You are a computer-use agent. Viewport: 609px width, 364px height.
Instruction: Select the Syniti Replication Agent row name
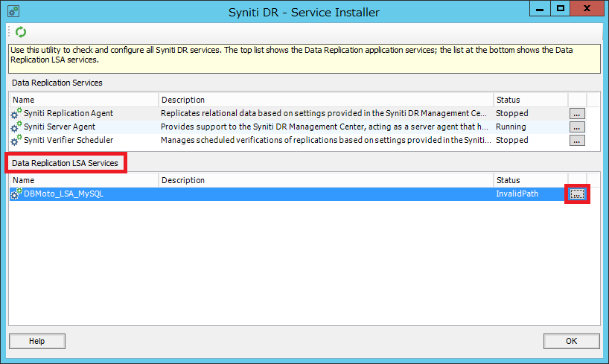tap(68, 113)
